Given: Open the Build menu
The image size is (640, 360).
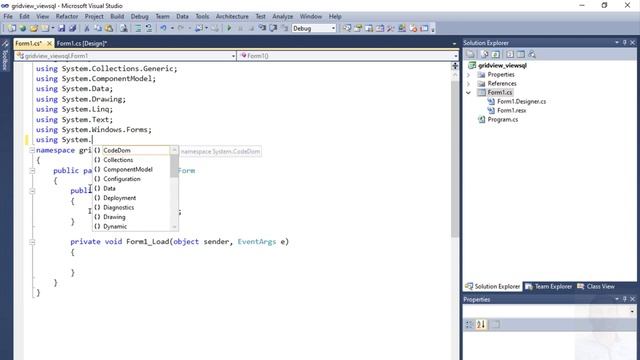Looking at the screenshot, I should click(117, 16).
